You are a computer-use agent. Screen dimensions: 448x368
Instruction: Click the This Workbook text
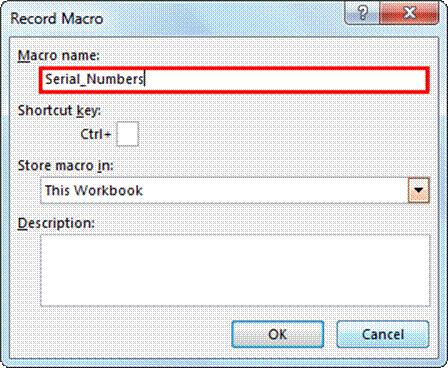[x=94, y=190]
